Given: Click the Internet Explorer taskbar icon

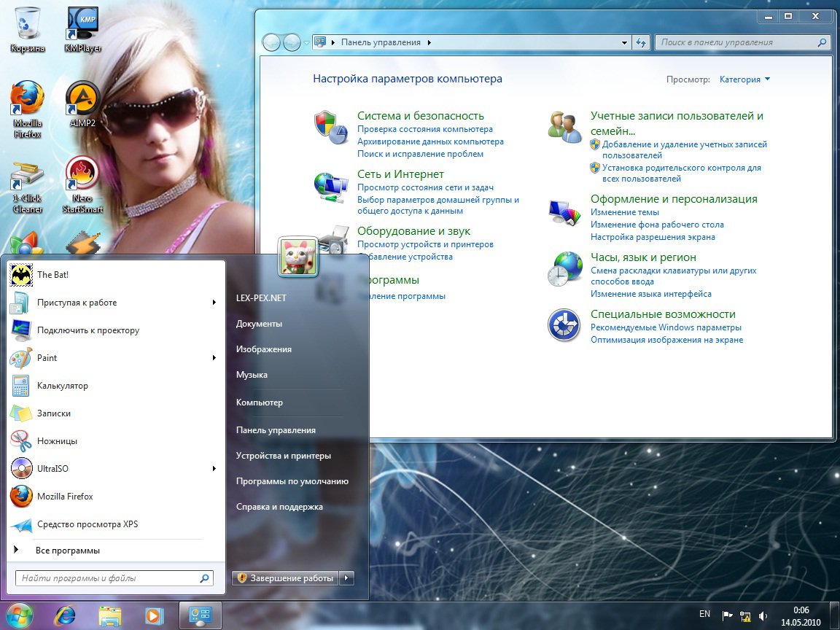Looking at the screenshot, I should tap(64, 614).
